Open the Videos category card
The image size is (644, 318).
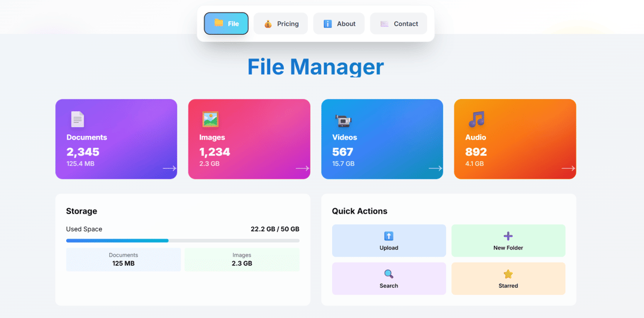[382, 139]
